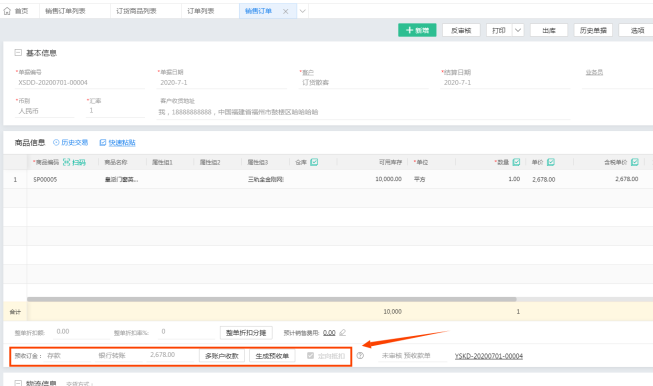Image resolution: width=653 pixels, height=386 pixels.
Task: Click the 历史交易 clock icon
Action: click(56, 142)
